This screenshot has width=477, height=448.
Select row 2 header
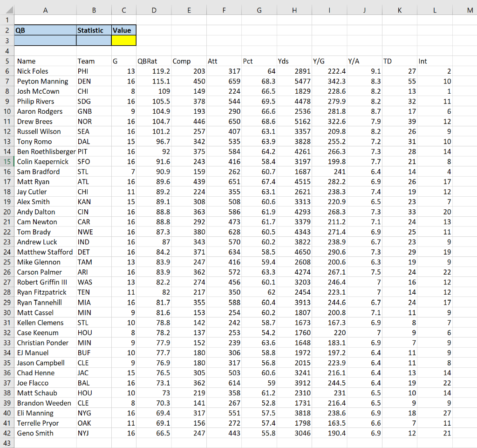pyautogui.click(x=7, y=30)
